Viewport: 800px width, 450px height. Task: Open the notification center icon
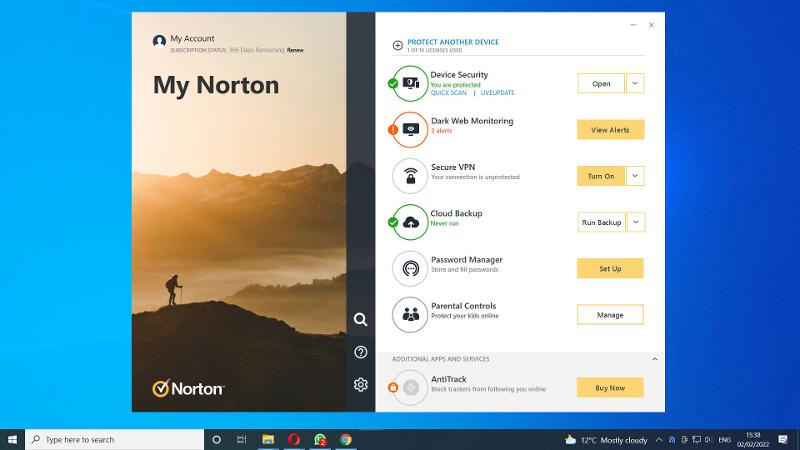783,440
